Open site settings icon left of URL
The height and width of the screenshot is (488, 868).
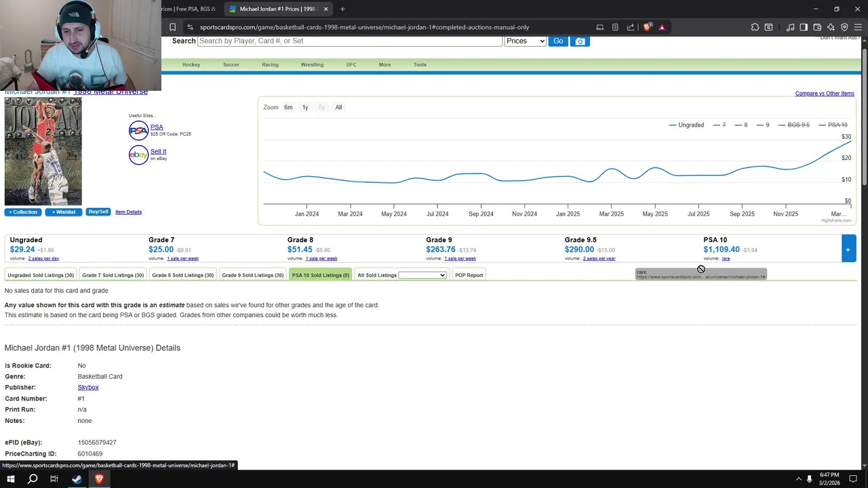(x=191, y=27)
